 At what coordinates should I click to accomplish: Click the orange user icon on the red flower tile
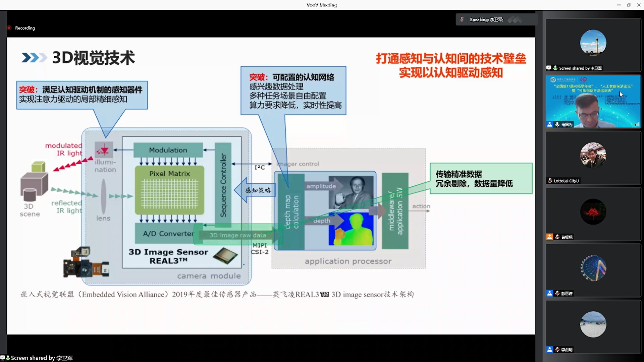pos(549,237)
